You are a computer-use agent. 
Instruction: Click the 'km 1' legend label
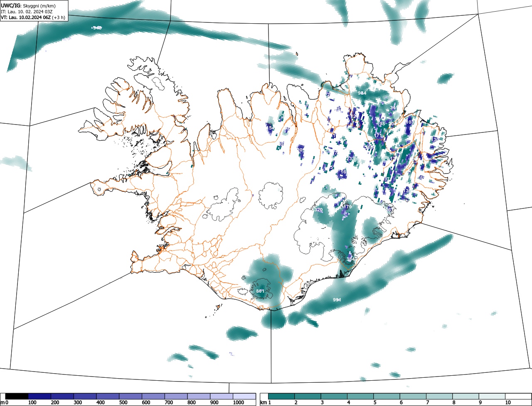pos(265,403)
